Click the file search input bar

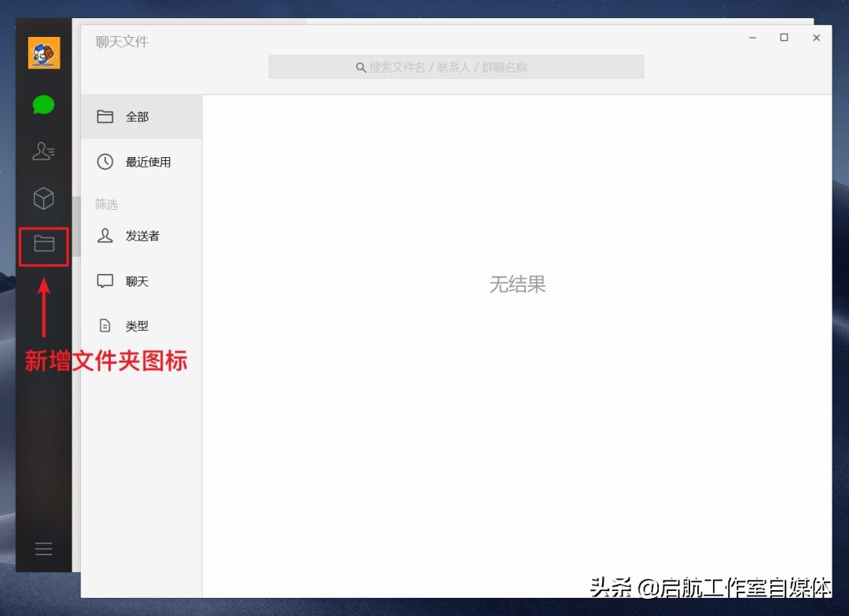tap(456, 67)
